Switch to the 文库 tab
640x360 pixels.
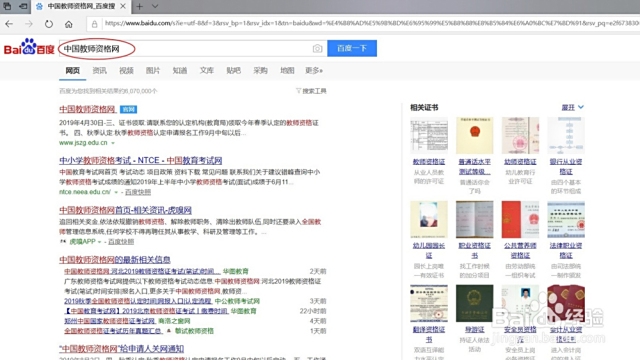click(207, 71)
